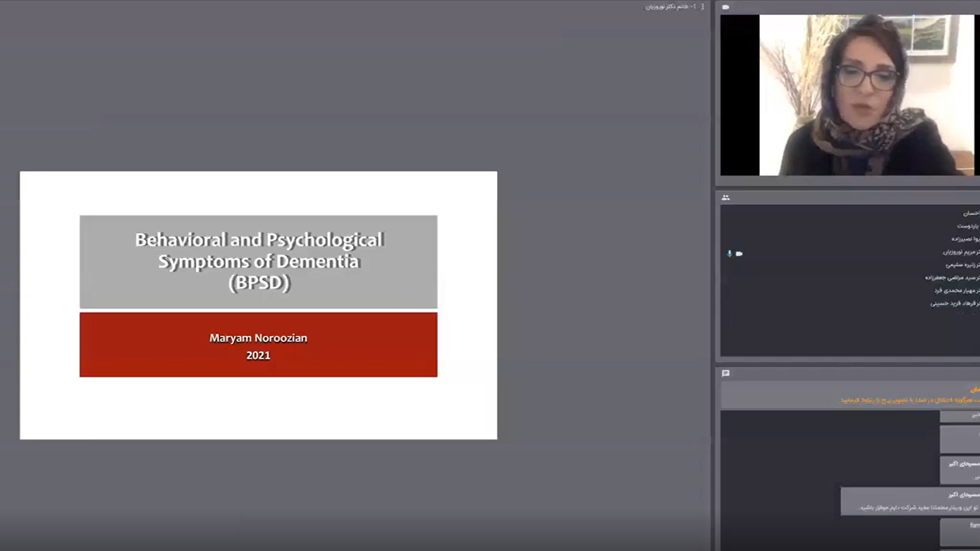Select the last attendee in the list

point(954,303)
